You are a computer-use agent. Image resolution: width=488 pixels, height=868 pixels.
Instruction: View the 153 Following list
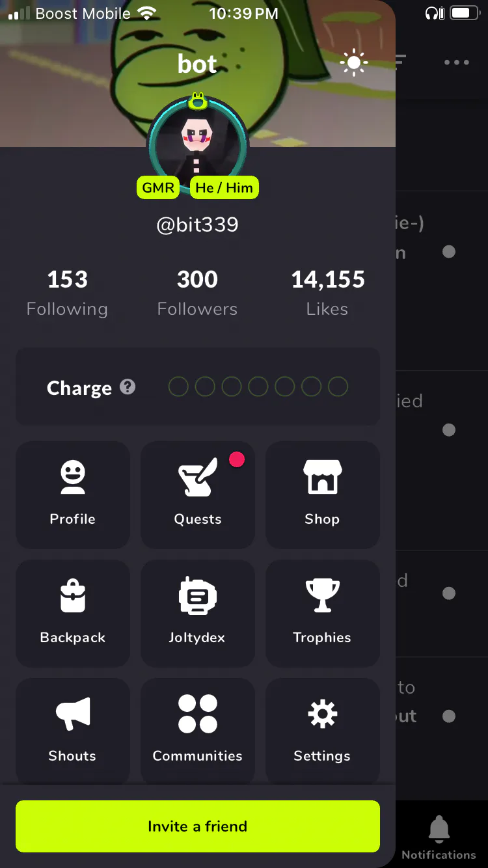[x=67, y=293]
